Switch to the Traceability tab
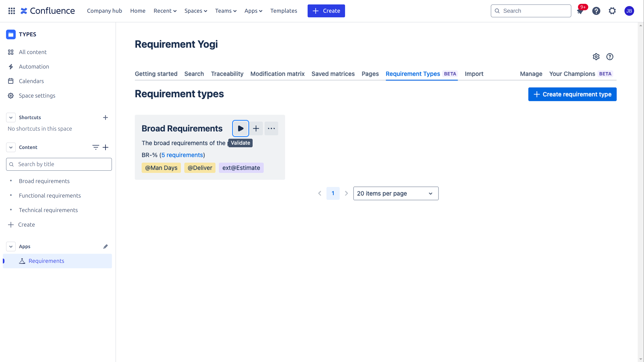The image size is (644, 362). pyautogui.click(x=227, y=74)
